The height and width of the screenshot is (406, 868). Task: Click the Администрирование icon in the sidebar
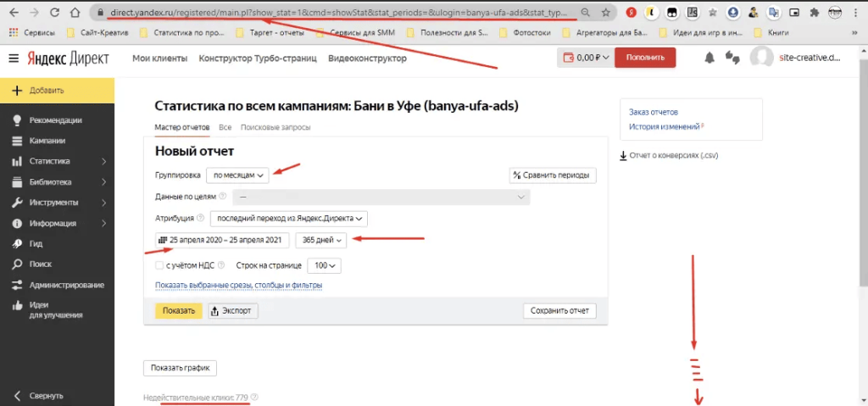[x=17, y=285]
